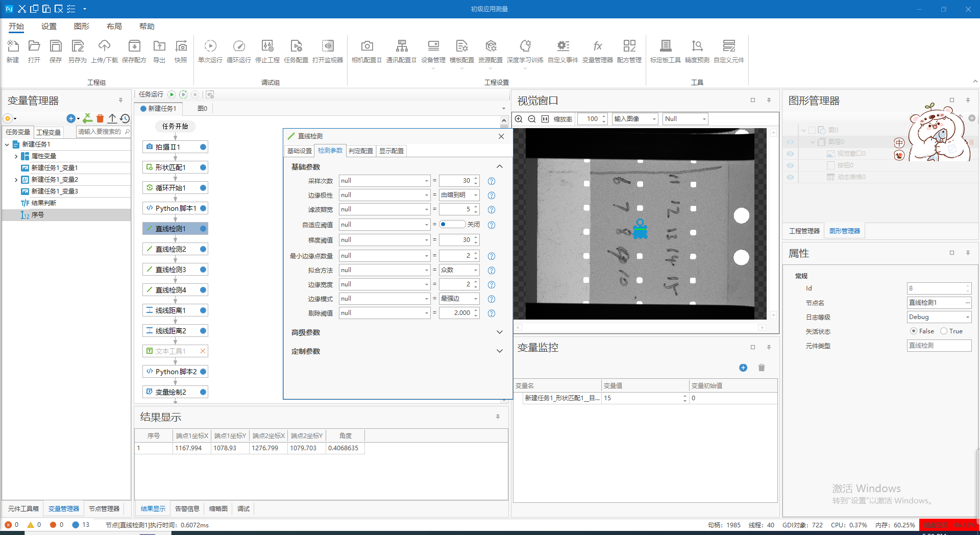
Task: Click the 新建 (New) project icon
Action: (x=13, y=51)
